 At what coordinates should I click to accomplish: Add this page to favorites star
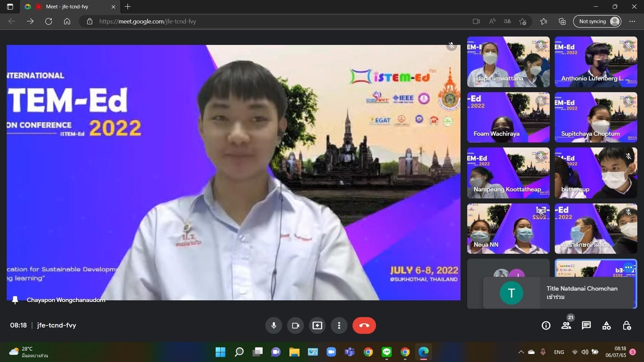pyautogui.click(x=523, y=21)
